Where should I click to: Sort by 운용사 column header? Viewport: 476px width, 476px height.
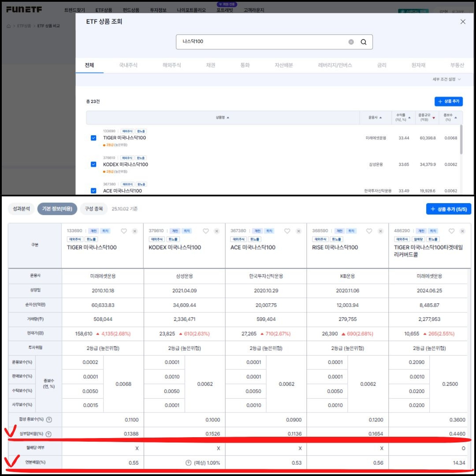coord(375,118)
